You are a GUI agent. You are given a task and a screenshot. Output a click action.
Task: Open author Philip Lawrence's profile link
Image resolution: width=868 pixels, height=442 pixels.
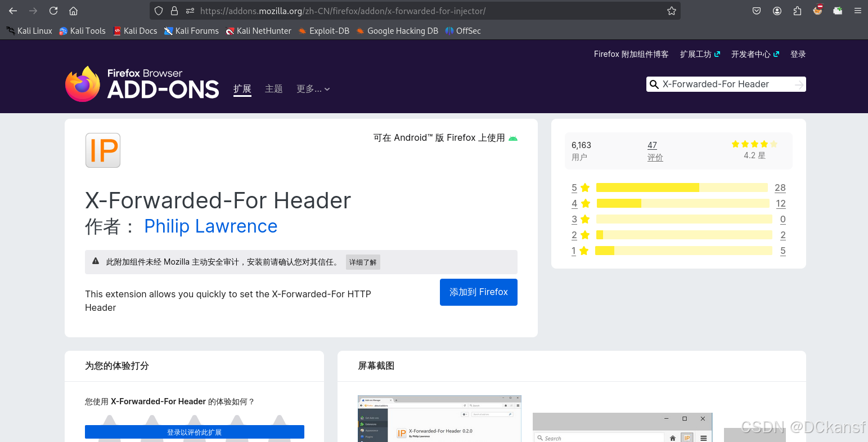(x=211, y=226)
